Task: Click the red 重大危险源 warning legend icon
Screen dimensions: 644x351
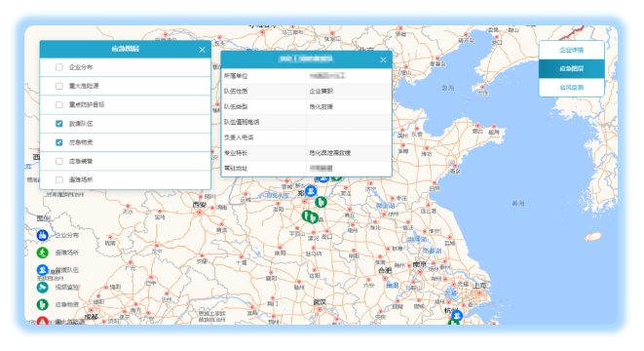Action: pos(42,321)
